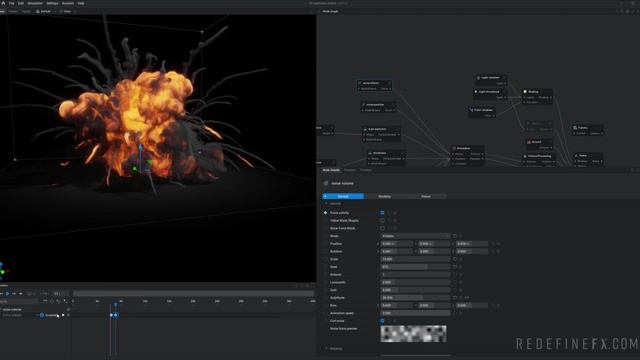The width and height of the screenshot is (640, 360).
Task: Select the highlighted General tab in node properties
Action: (343, 196)
